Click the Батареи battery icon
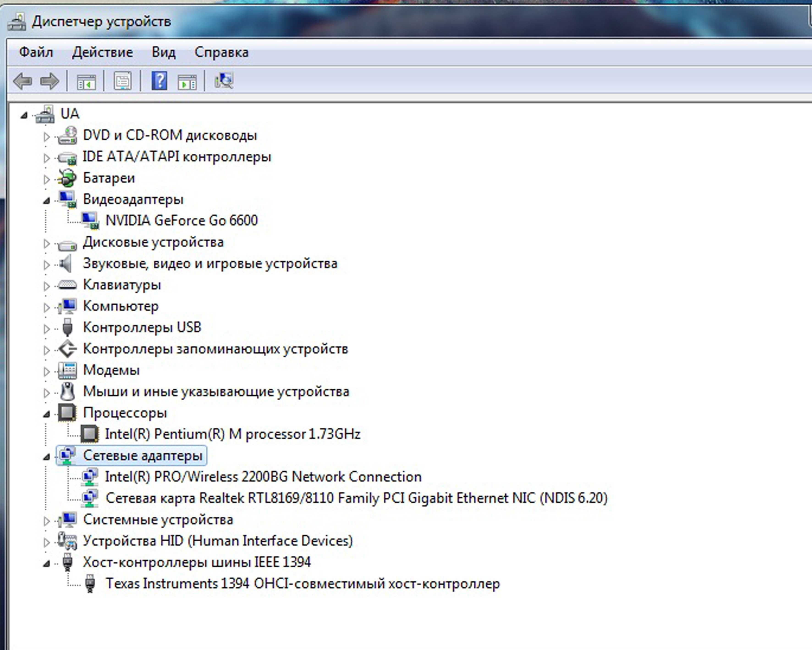The width and height of the screenshot is (812, 650). click(67, 178)
